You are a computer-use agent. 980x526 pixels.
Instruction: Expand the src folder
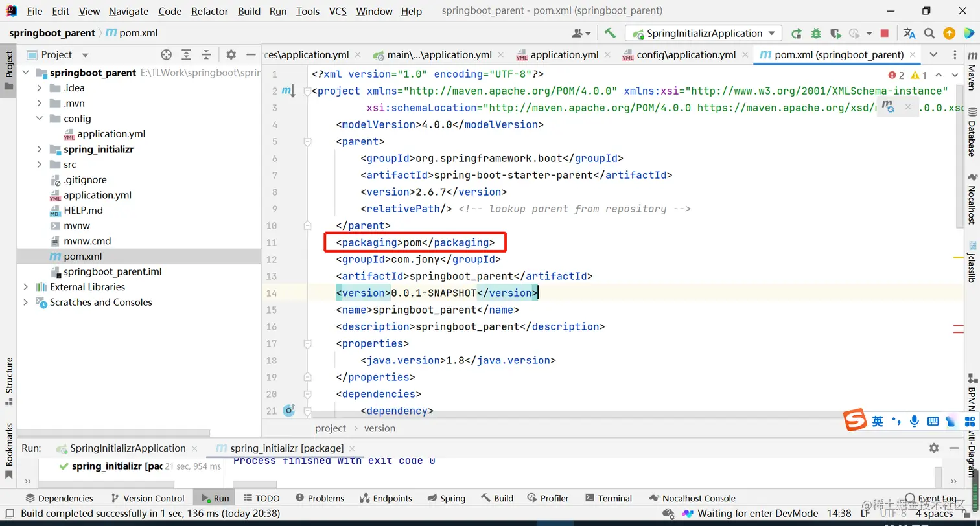(x=39, y=165)
